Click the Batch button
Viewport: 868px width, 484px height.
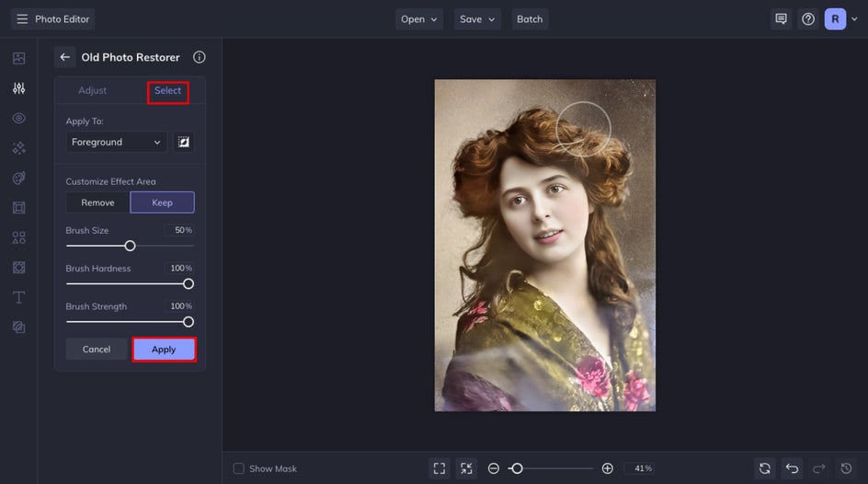[530, 18]
